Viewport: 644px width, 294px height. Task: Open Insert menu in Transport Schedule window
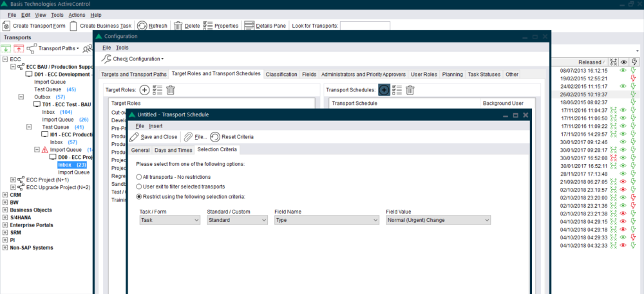click(x=156, y=126)
